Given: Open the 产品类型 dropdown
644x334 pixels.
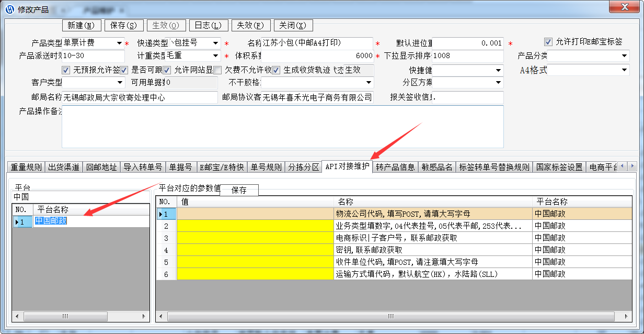Looking at the screenshot, I should tap(119, 43).
